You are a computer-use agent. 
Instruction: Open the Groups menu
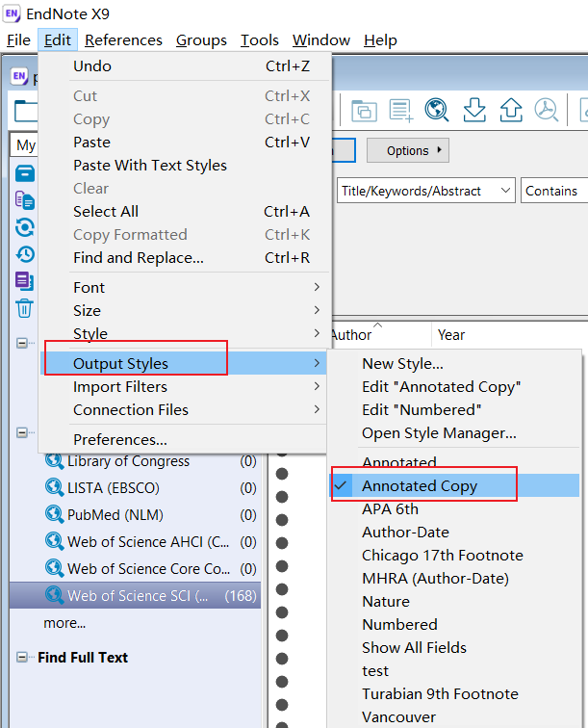click(x=201, y=40)
